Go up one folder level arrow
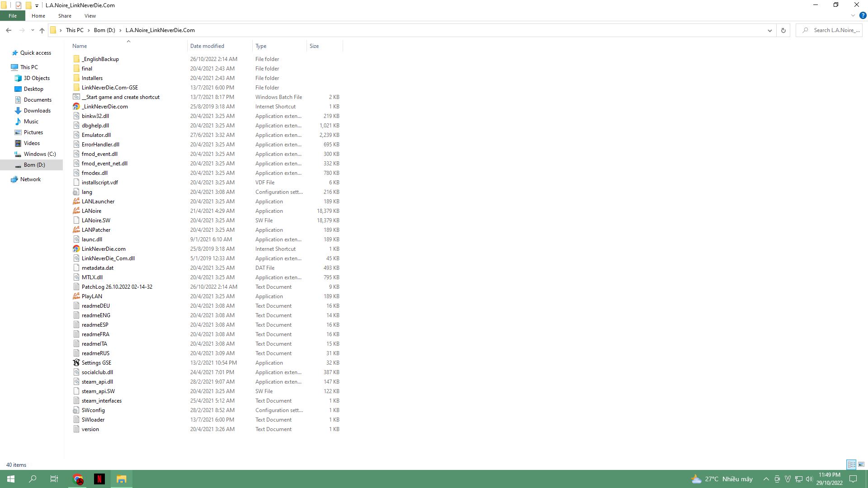This screenshot has height=488, width=868. tap(42, 30)
